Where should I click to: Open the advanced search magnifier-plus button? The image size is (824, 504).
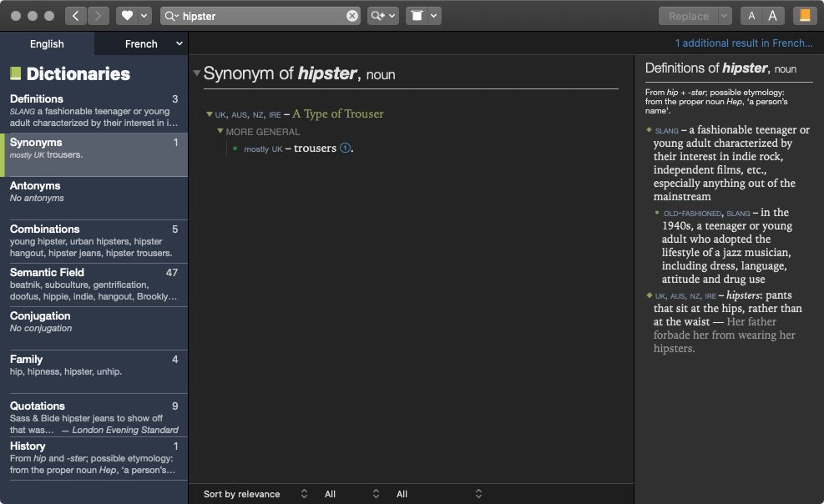point(377,16)
